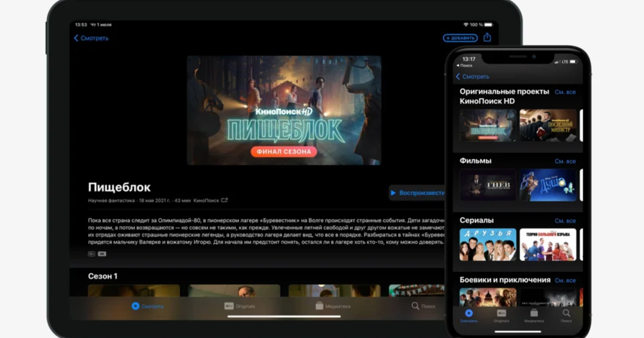Open first Сезон 1 episode thumbnail
Screen dimensions: 644x338
134,290
